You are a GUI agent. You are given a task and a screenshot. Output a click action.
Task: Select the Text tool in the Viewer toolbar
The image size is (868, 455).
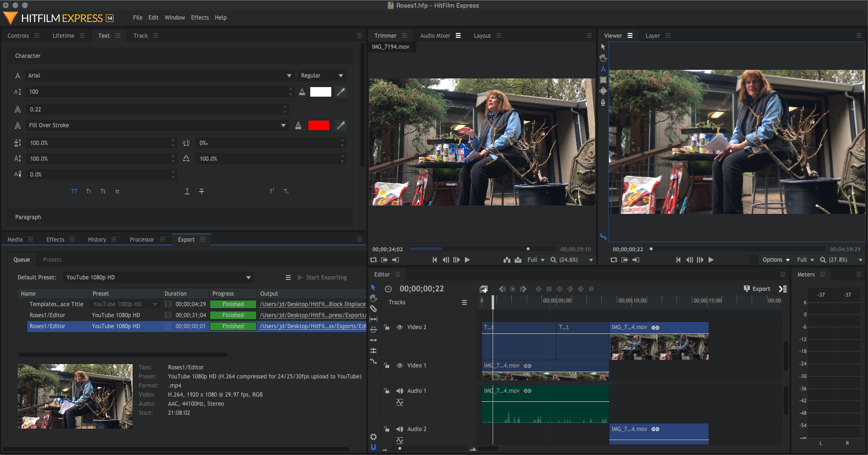(603, 69)
